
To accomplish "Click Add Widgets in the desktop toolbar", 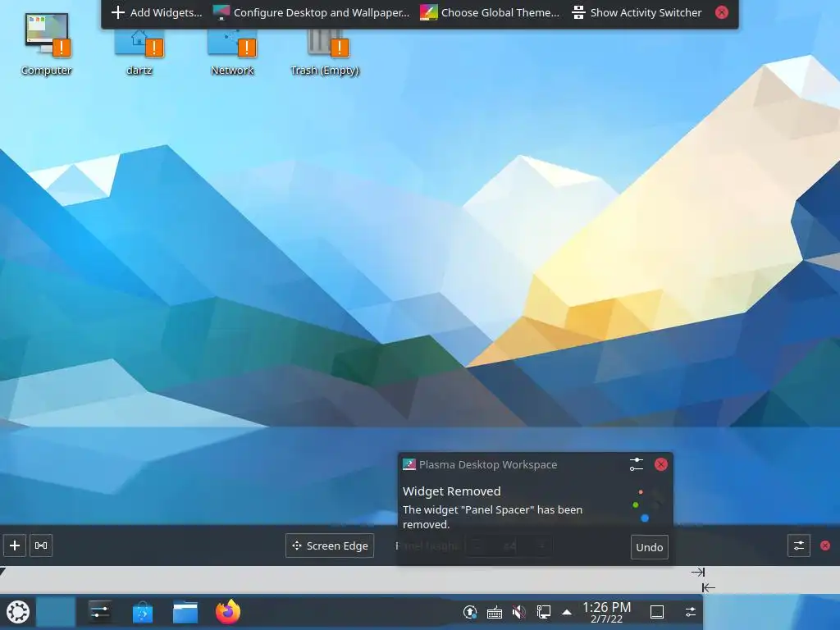I will 157,12.
